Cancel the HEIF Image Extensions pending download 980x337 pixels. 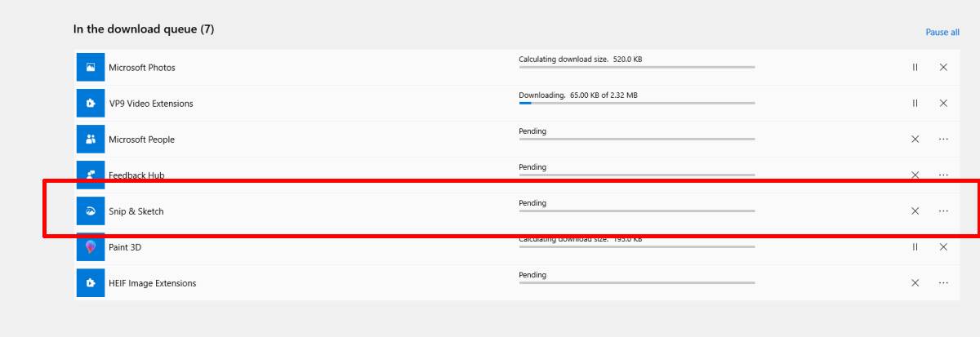[x=915, y=282]
